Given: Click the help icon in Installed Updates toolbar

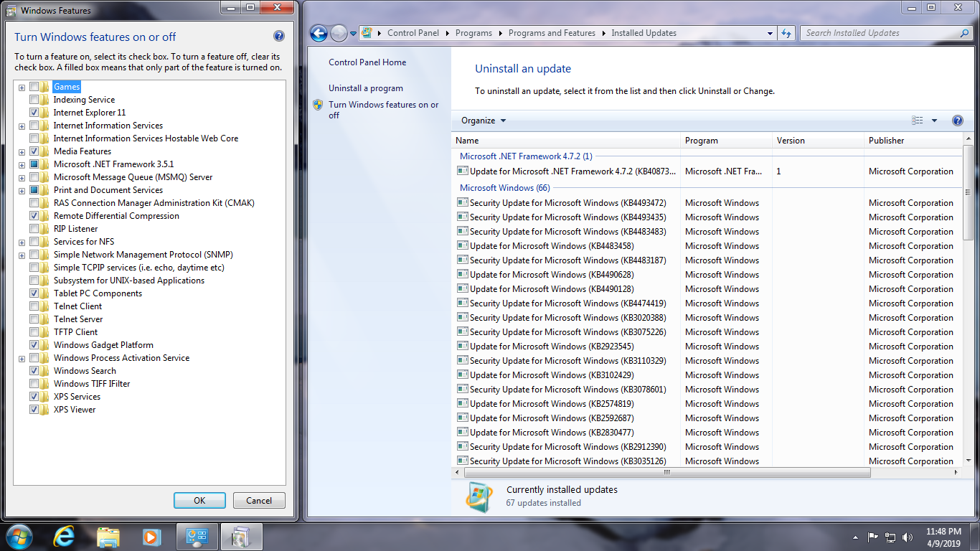Looking at the screenshot, I should 957,121.
